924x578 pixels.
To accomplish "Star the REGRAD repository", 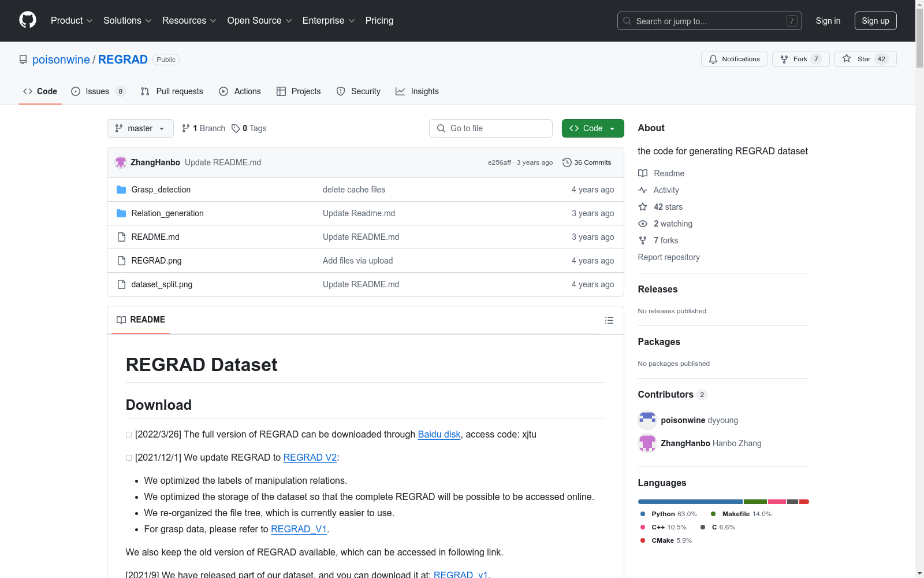I will tap(865, 59).
